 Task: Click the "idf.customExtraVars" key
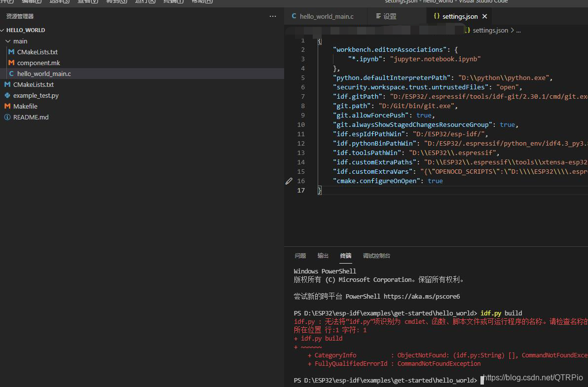click(373, 172)
